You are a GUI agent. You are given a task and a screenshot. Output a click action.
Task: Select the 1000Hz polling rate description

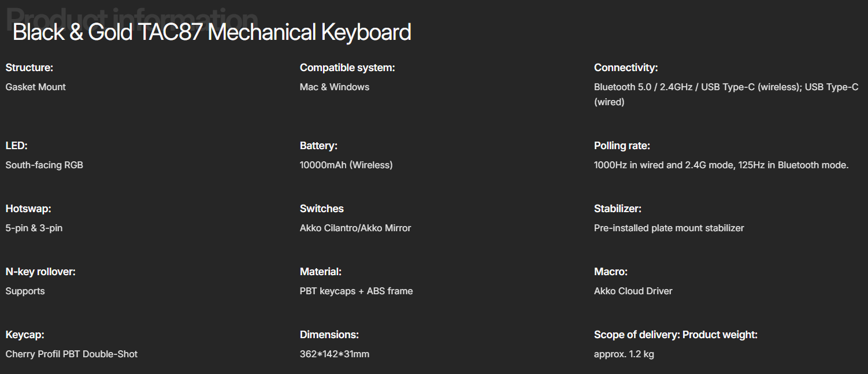[721, 165]
